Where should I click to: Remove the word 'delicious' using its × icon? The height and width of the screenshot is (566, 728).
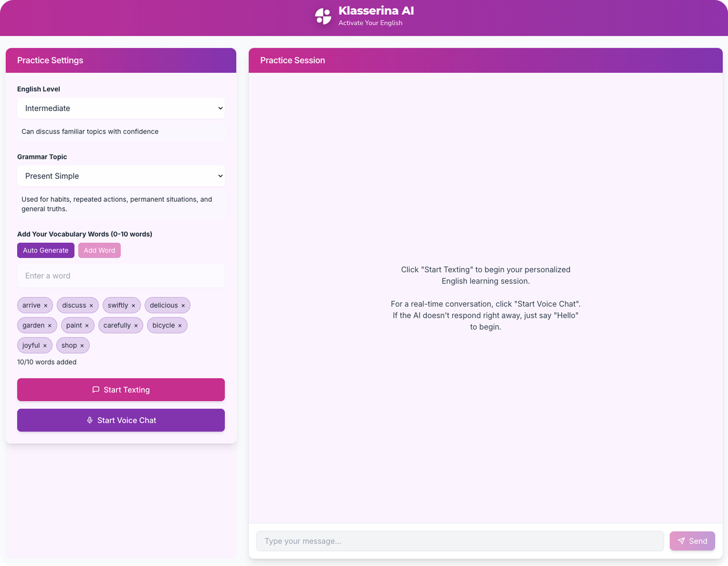coord(182,305)
